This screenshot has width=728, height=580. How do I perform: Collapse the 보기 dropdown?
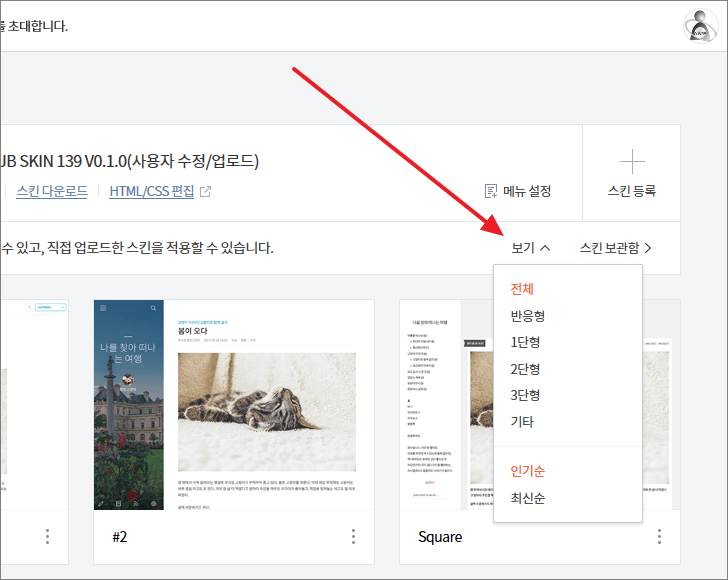pyautogui.click(x=531, y=248)
